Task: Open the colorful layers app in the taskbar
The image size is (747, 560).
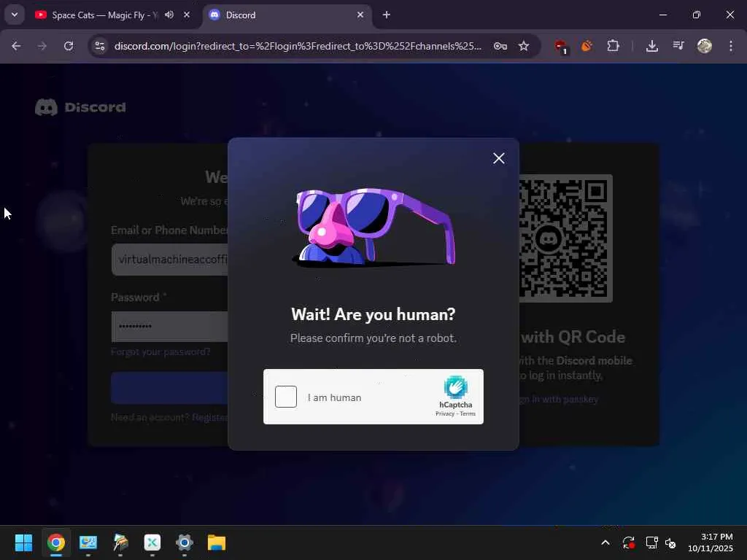Action: 120,542
